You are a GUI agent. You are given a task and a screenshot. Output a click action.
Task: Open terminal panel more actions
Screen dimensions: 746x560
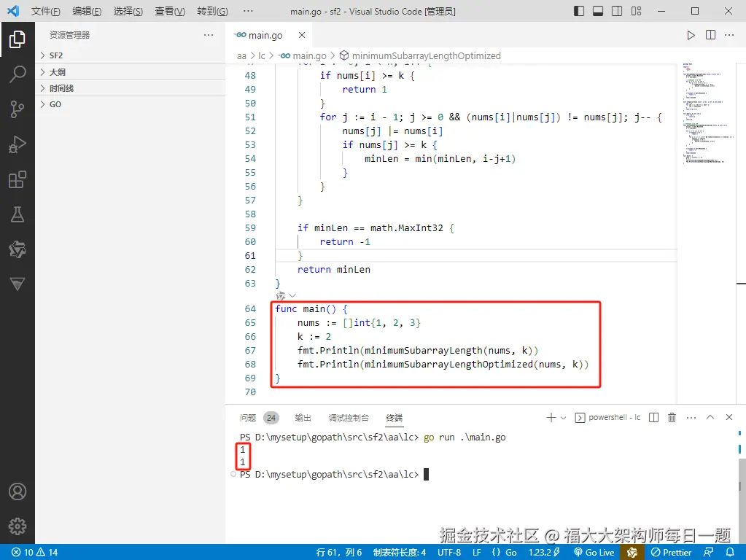point(691,417)
